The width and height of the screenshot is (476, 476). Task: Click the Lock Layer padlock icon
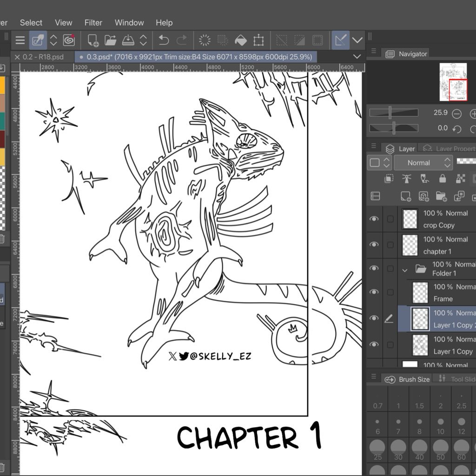[x=443, y=178]
